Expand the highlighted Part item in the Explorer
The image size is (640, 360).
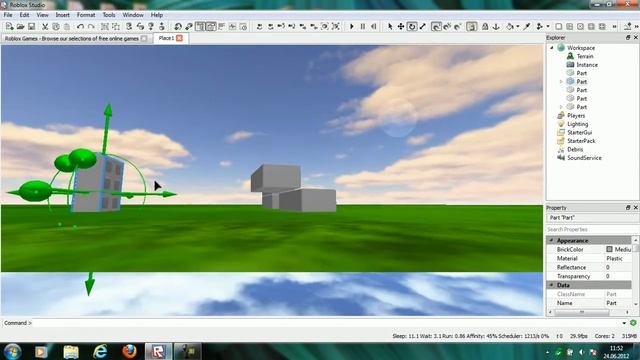561,82
